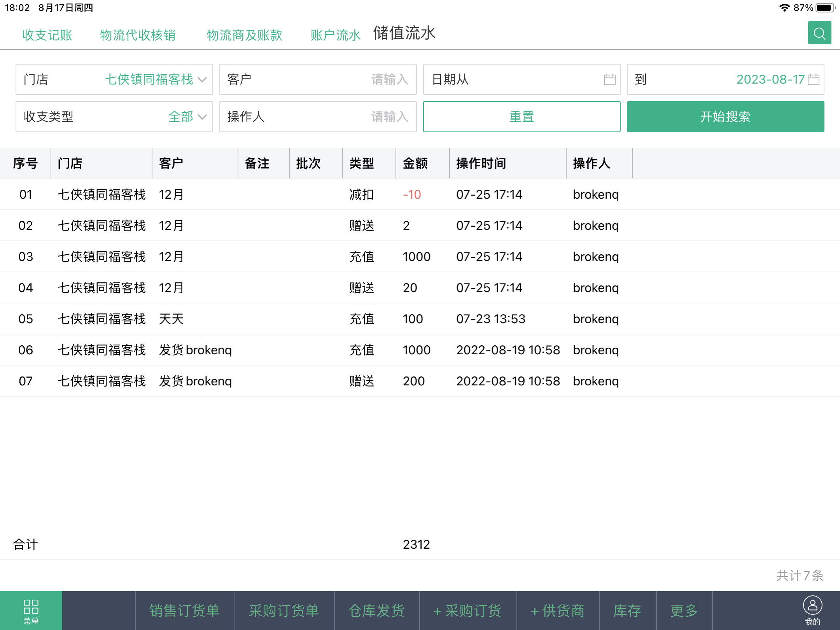Image resolution: width=840 pixels, height=630 pixels.
Task: Expand the 收支类型 dropdown
Action: (x=114, y=117)
